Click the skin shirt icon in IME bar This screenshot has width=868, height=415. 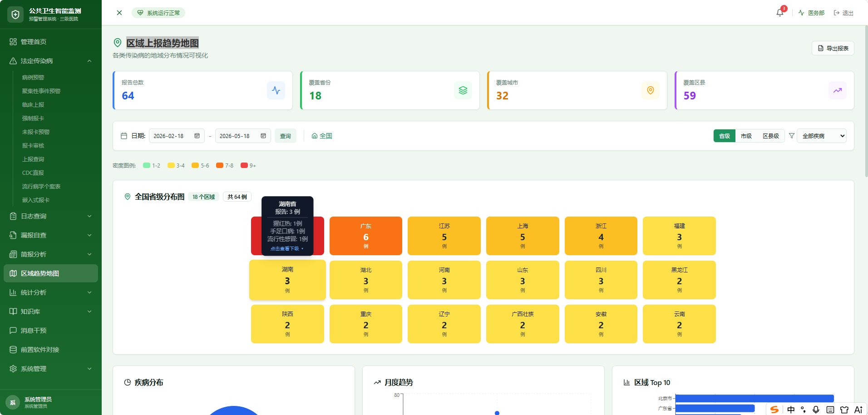click(x=844, y=410)
